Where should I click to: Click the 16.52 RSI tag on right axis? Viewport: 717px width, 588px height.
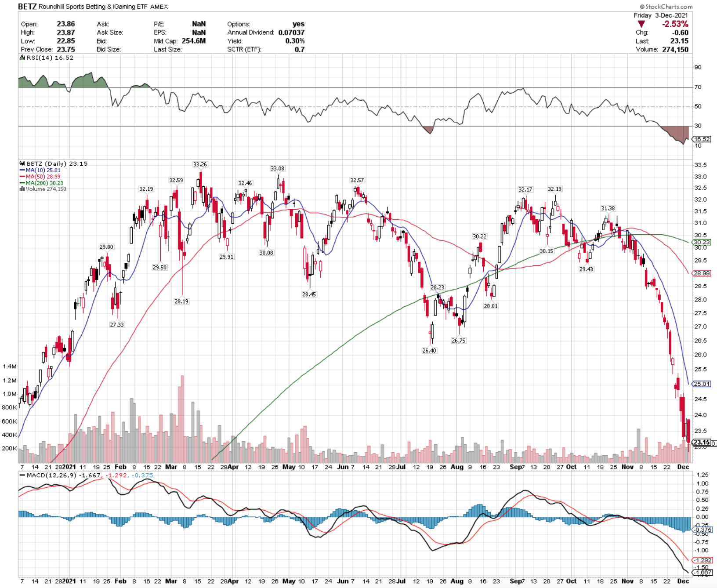click(x=702, y=139)
